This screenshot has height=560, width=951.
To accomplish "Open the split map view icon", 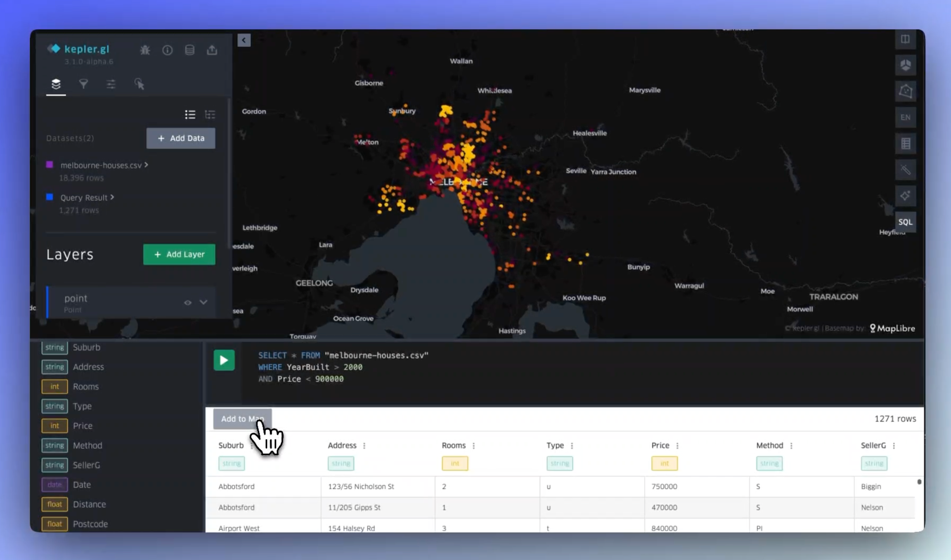I will 906,39.
